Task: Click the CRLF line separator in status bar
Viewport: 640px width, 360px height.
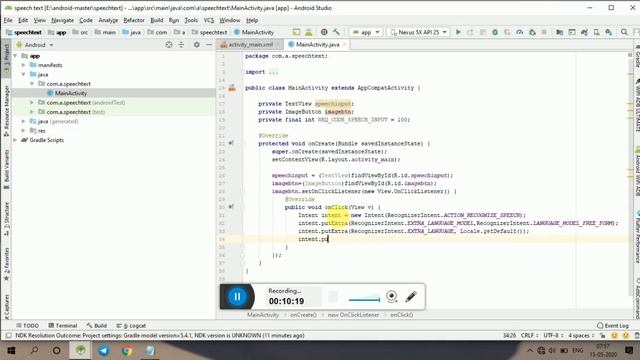Action: click(x=529, y=336)
